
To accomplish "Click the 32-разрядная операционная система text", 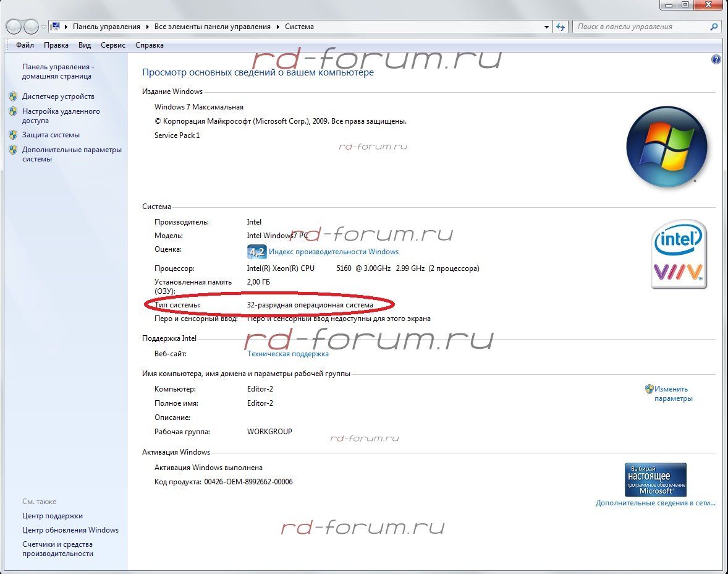I will tap(310, 306).
